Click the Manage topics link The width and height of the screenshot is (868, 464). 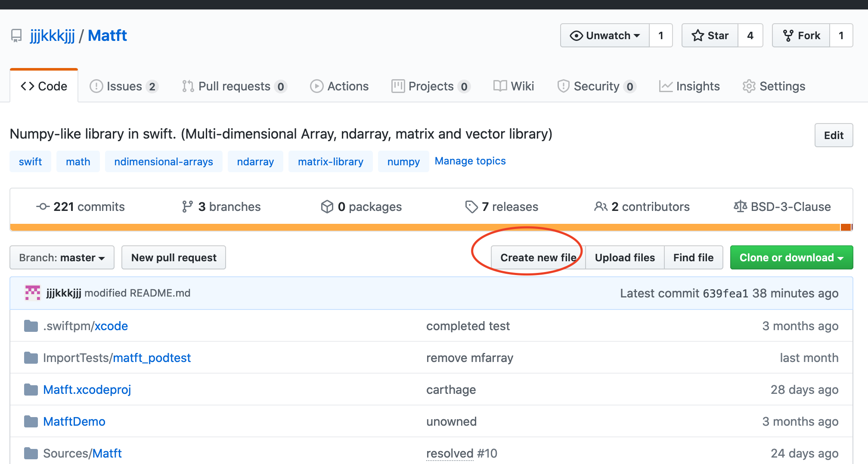(470, 161)
